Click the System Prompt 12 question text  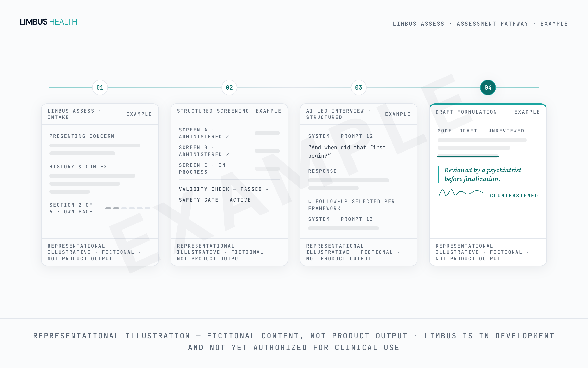(347, 152)
